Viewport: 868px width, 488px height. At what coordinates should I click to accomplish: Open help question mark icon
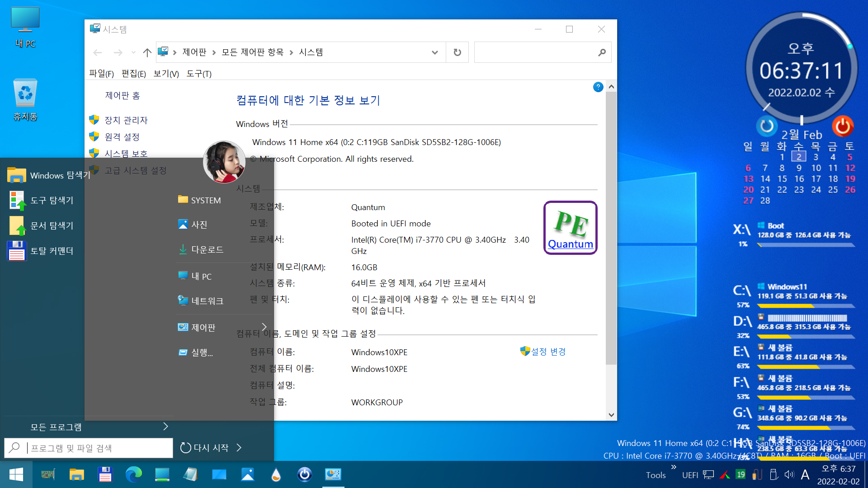[x=598, y=87]
